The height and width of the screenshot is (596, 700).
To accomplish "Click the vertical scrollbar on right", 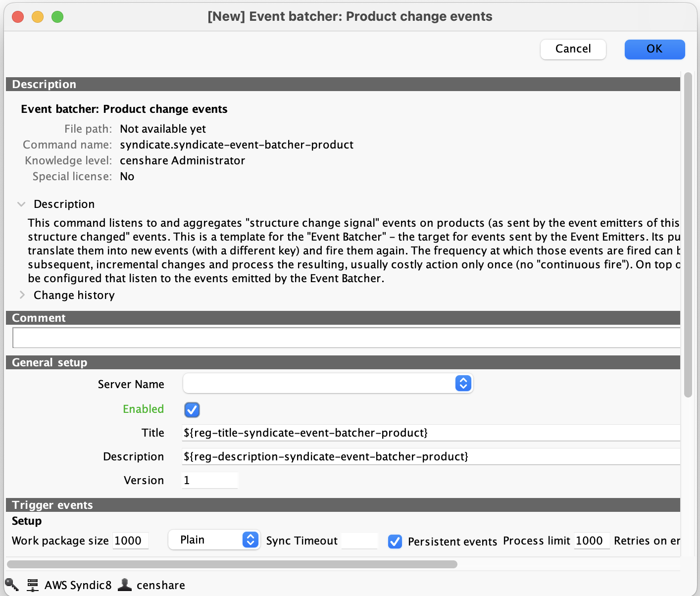I will pos(688,235).
